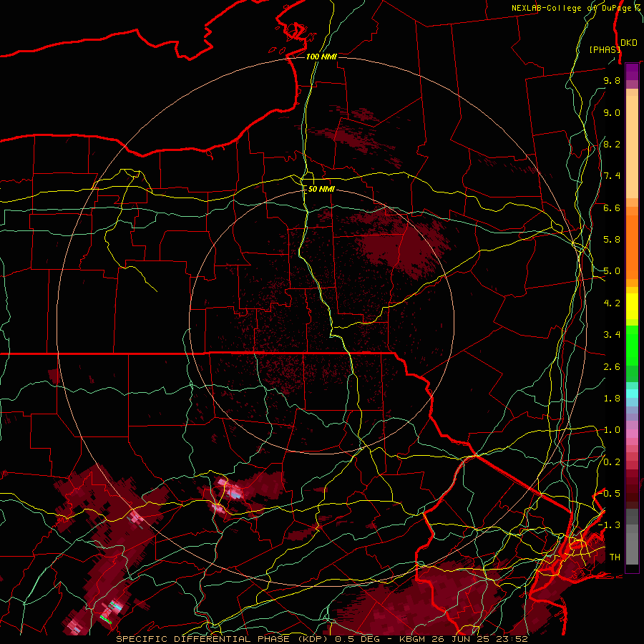Image resolution: width=644 pixels, height=644 pixels.
Task: Click the 2.6 scale value
Action: pos(612,367)
